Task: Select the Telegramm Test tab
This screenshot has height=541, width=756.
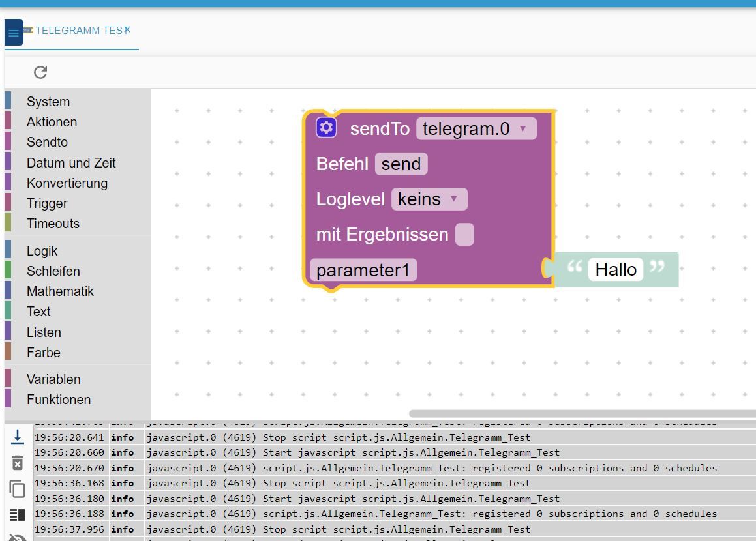Action: (x=78, y=31)
